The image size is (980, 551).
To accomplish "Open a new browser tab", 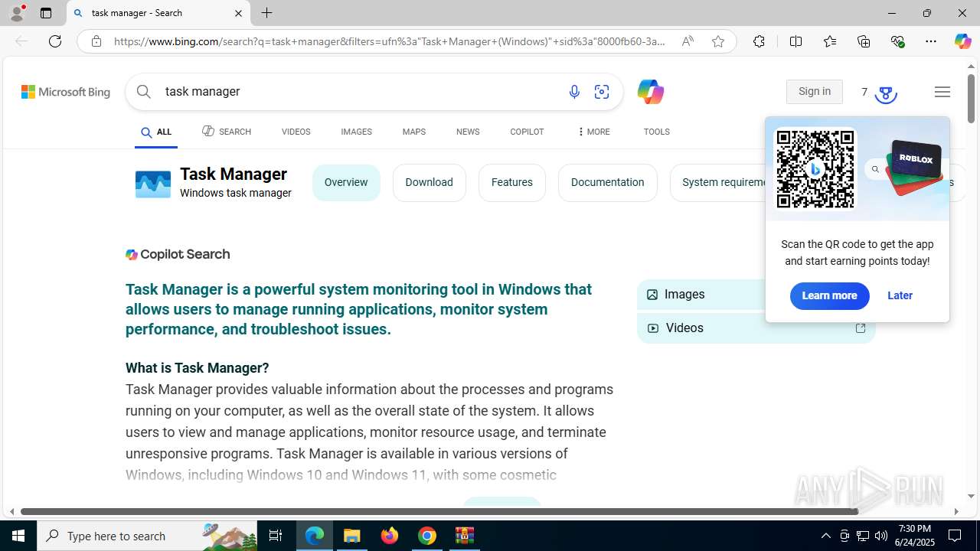I will tap(266, 13).
